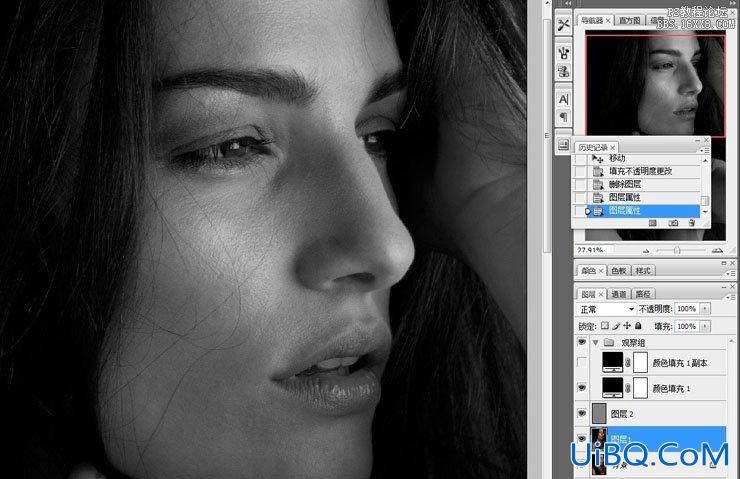Select layer named 观察组
Image resolution: width=740 pixels, height=479 pixels.
pyautogui.click(x=633, y=343)
